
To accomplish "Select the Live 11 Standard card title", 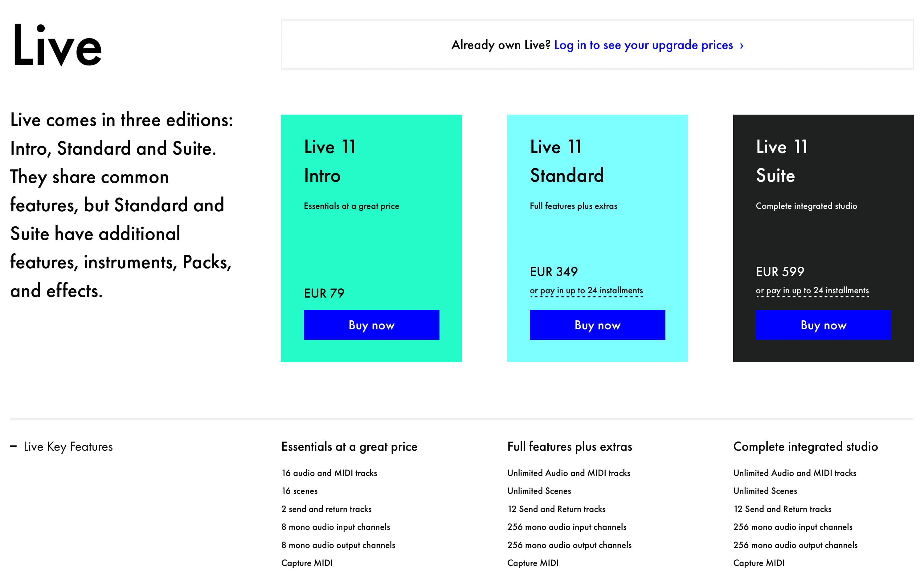I will click(566, 161).
